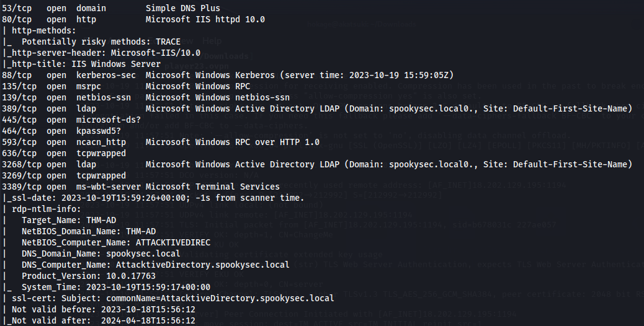644x326 pixels.
Task: Click the 3389/tcp ms-wbt-server line
Action: pos(141,187)
